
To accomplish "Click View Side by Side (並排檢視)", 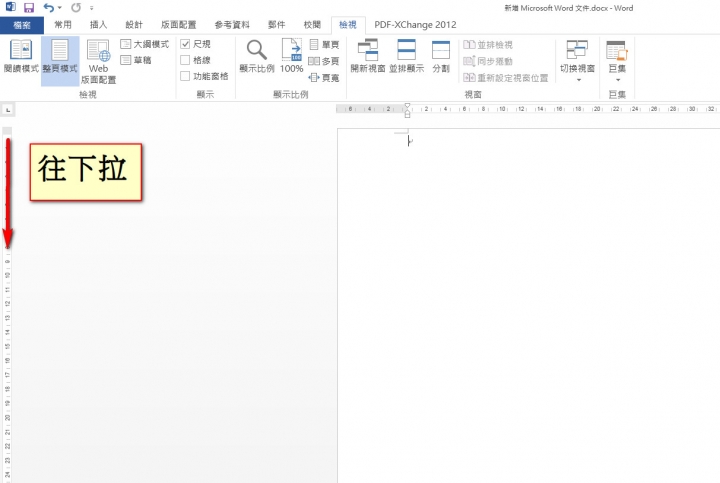I will point(488,45).
